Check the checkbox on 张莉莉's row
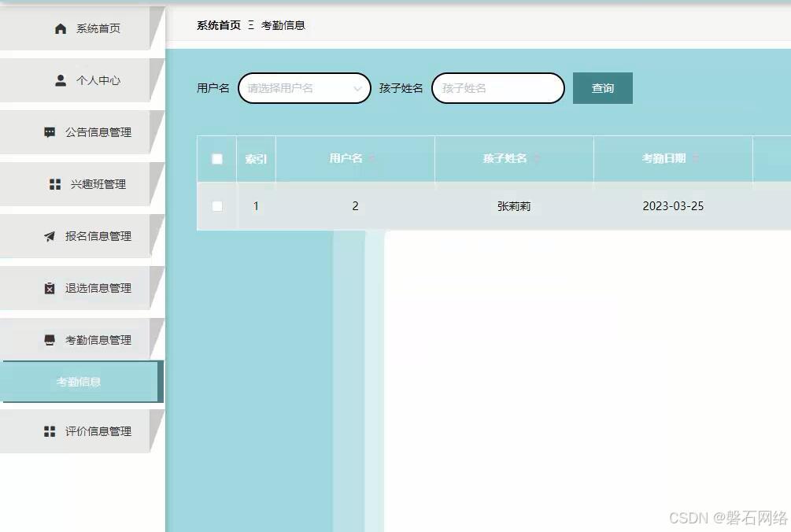The image size is (791, 532). pyautogui.click(x=216, y=206)
